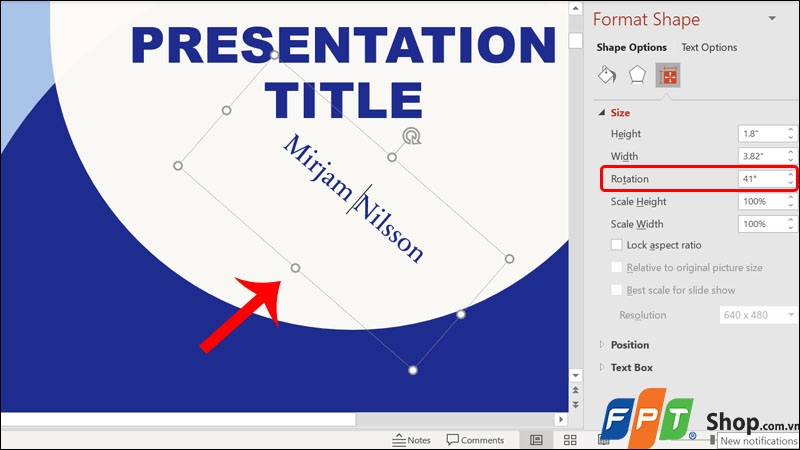
Task: Click the Height value field
Action: [761, 134]
